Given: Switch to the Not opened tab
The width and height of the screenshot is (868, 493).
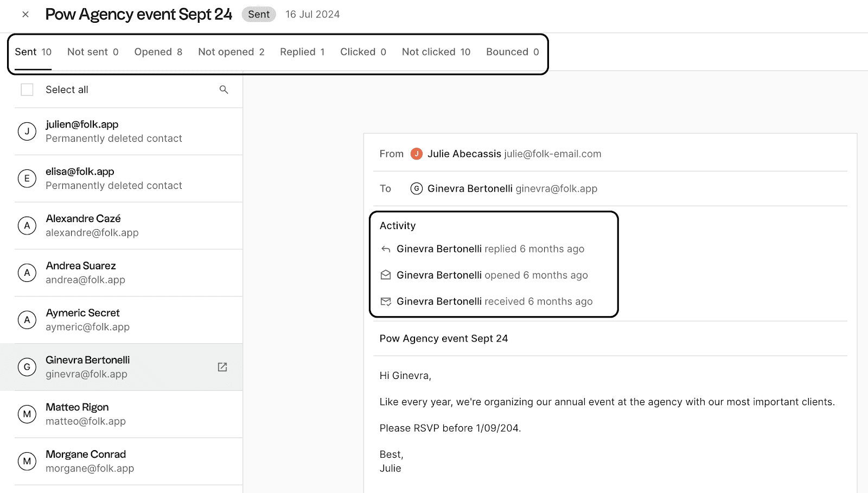Looking at the screenshot, I should [x=231, y=52].
